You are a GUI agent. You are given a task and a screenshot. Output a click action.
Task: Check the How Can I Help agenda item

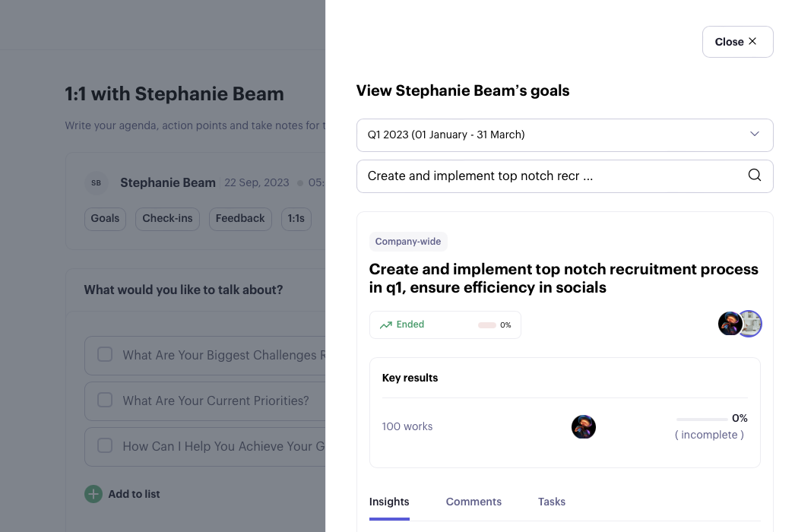[105, 445]
